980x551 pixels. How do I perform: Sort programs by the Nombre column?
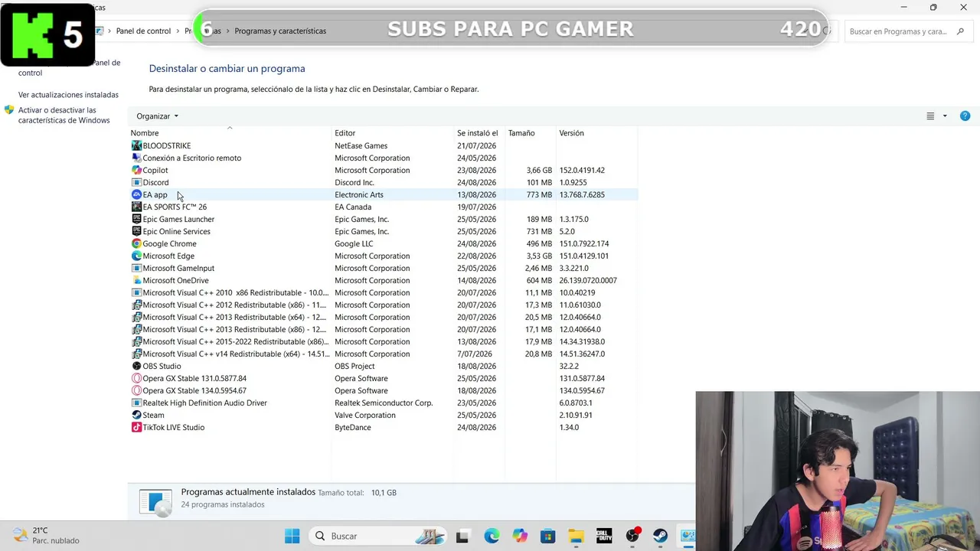[x=145, y=133]
